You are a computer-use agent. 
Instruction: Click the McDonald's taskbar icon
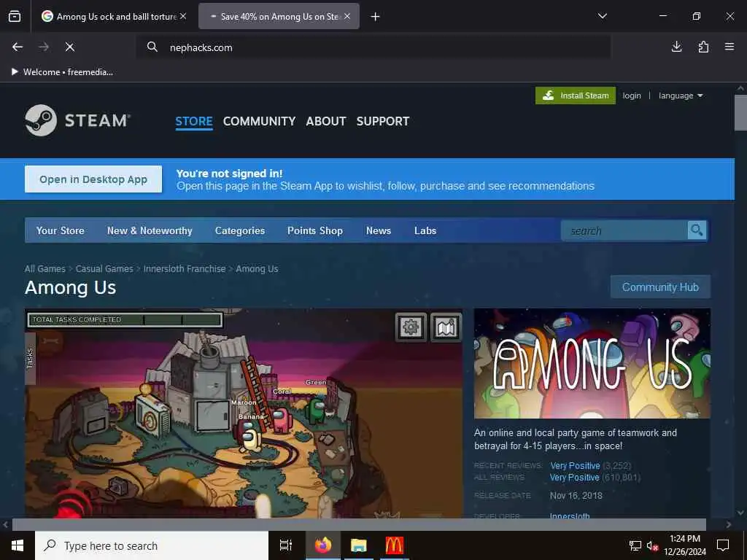(395, 545)
